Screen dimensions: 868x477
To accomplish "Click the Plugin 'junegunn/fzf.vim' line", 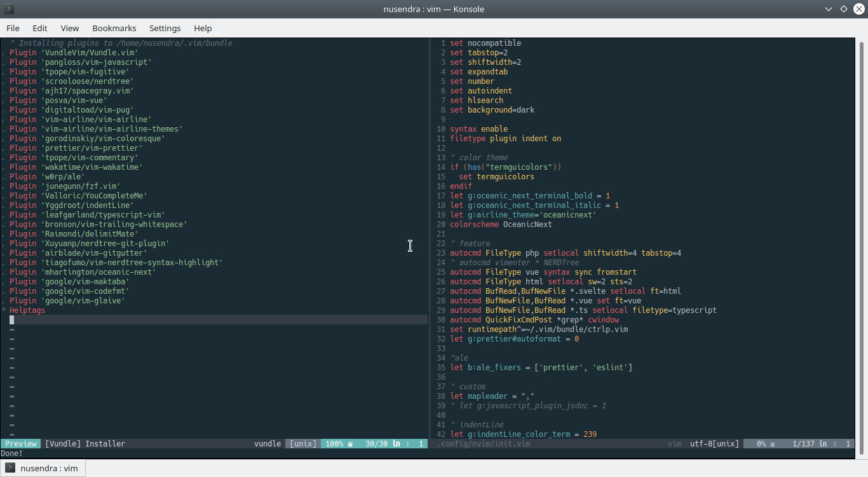I will (x=65, y=186).
